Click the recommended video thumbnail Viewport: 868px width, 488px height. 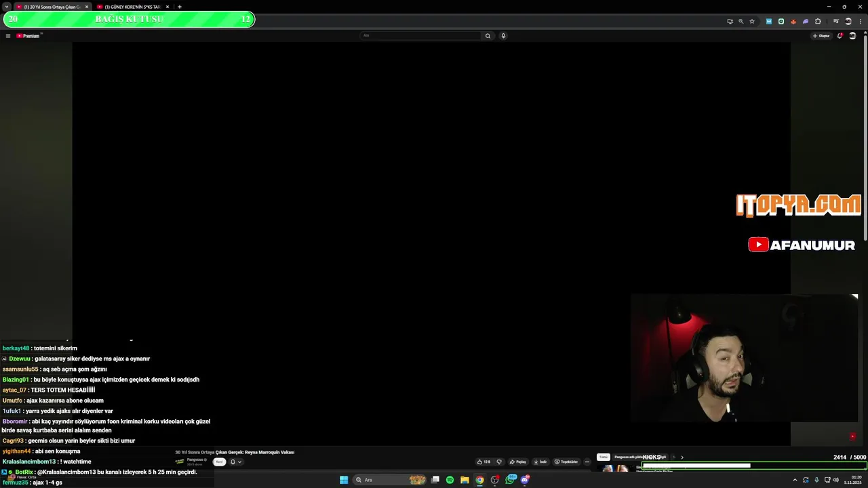[x=614, y=468]
